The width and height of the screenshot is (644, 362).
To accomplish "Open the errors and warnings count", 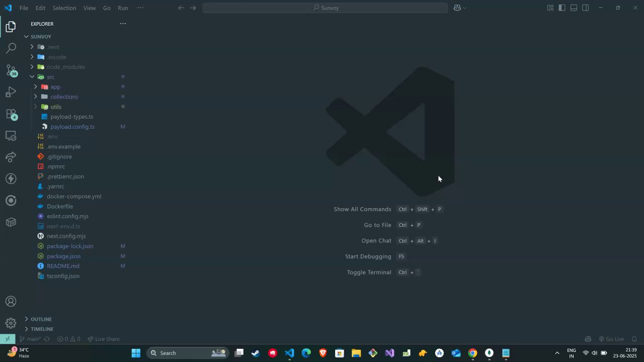I will [x=68, y=339].
